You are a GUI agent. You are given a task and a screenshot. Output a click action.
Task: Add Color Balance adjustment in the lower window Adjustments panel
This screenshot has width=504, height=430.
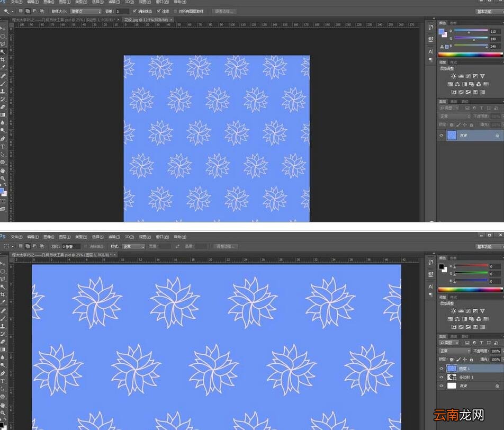[457, 319]
